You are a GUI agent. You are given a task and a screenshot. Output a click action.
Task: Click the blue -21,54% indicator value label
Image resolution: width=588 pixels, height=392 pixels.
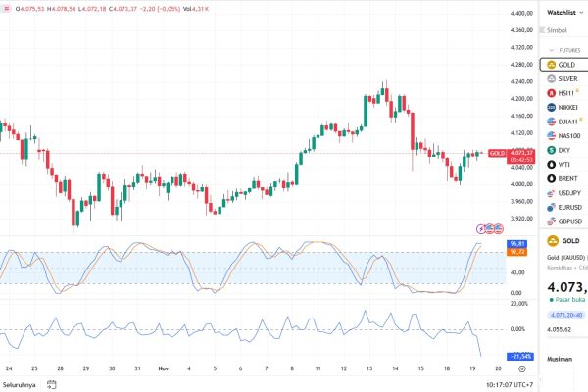(x=519, y=355)
